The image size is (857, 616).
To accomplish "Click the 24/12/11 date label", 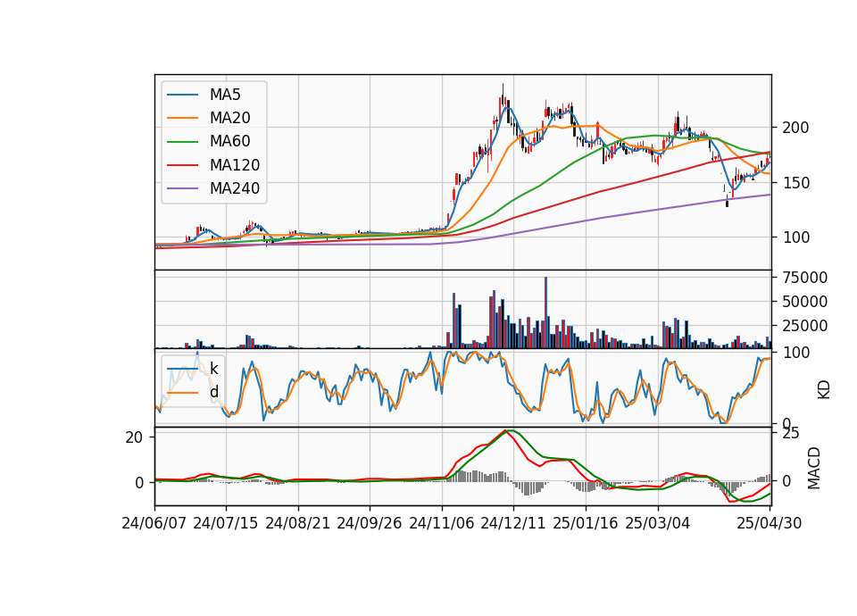I will coord(513,524).
